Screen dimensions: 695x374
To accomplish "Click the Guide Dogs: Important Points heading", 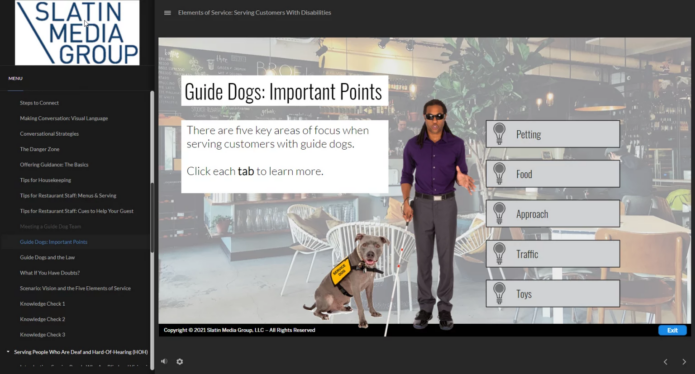I will pyautogui.click(x=283, y=92).
